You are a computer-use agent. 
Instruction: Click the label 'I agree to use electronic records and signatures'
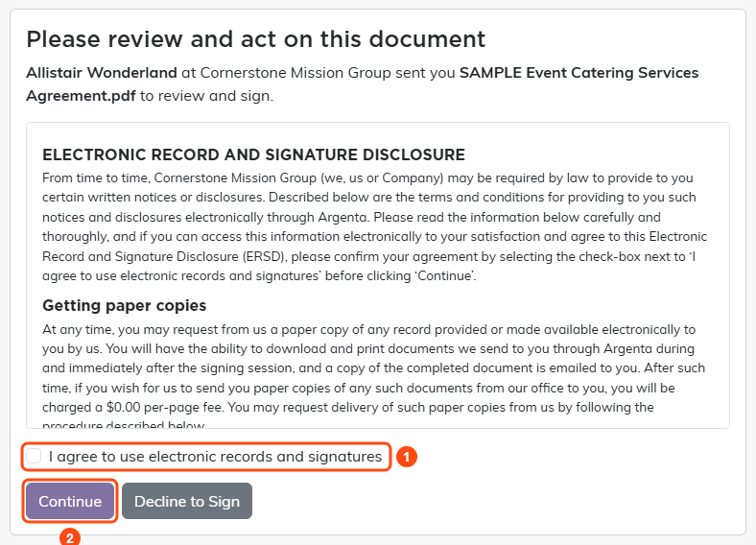pos(215,457)
